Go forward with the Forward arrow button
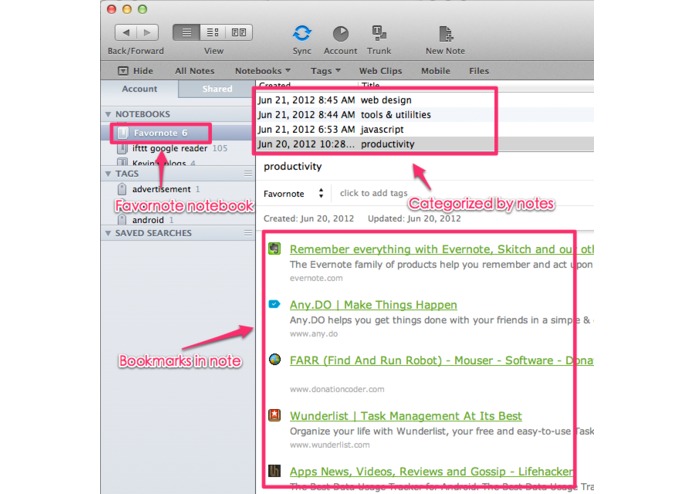This screenshot has width=695, height=494. (148, 32)
